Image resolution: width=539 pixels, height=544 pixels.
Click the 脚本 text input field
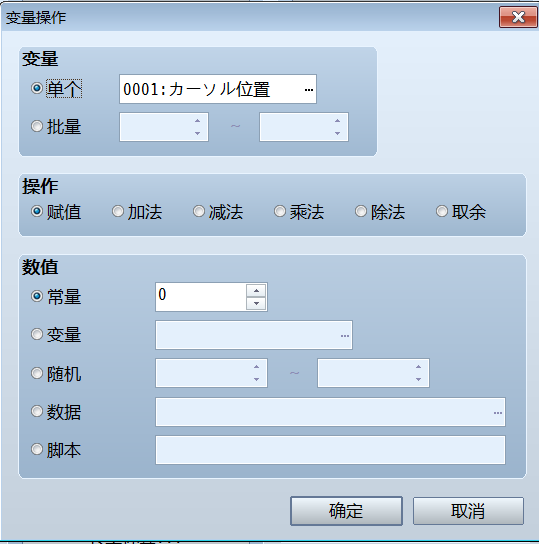[x=330, y=450]
